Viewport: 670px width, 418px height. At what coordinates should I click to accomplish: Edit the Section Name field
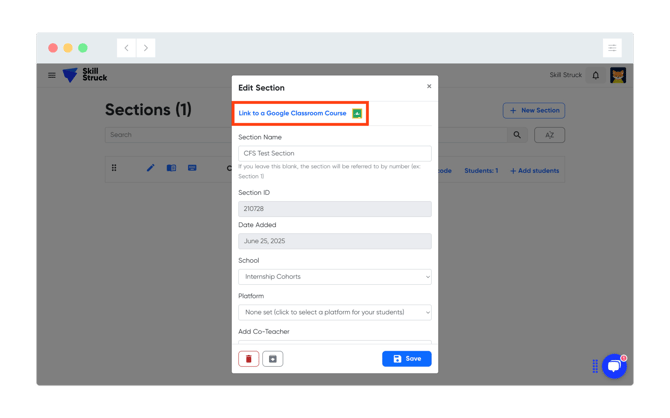335,154
